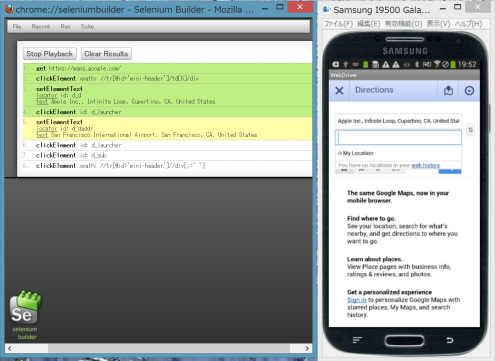Click text link for San Francisco Airport step

tap(42, 135)
